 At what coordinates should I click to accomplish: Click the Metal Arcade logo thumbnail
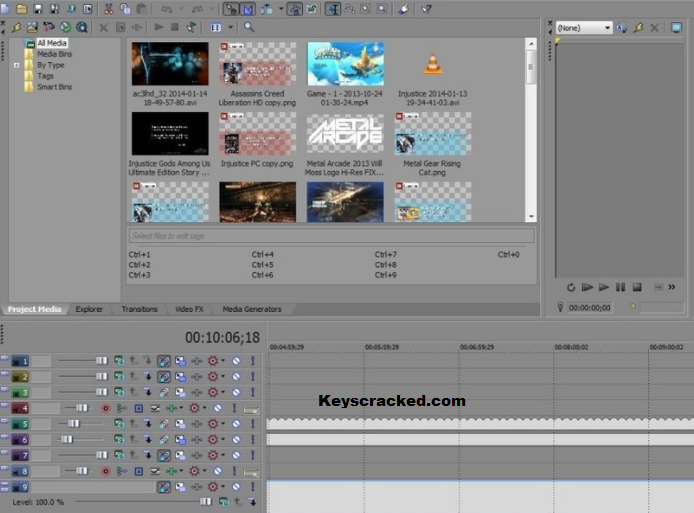345,133
